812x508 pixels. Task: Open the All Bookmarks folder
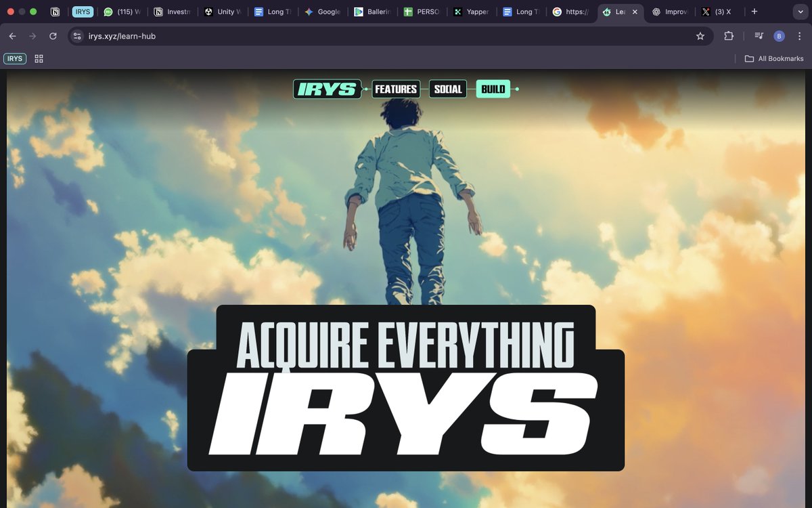tap(774, 59)
